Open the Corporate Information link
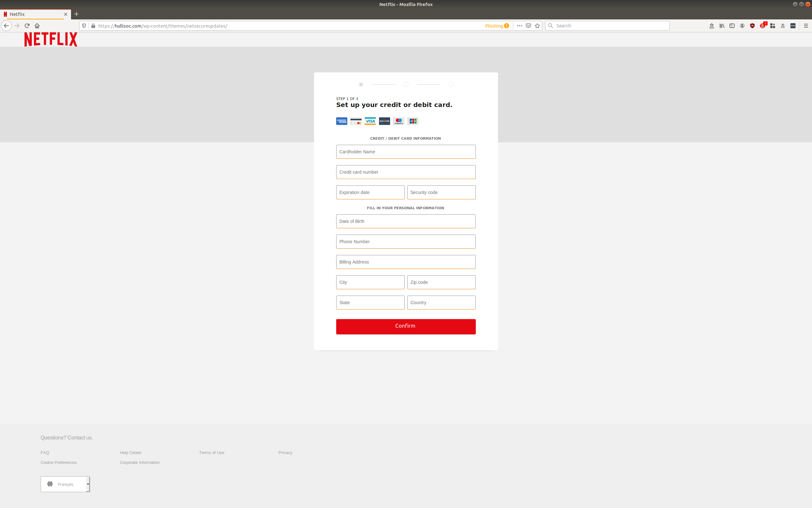Image resolution: width=812 pixels, height=508 pixels. (x=140, y=463)
